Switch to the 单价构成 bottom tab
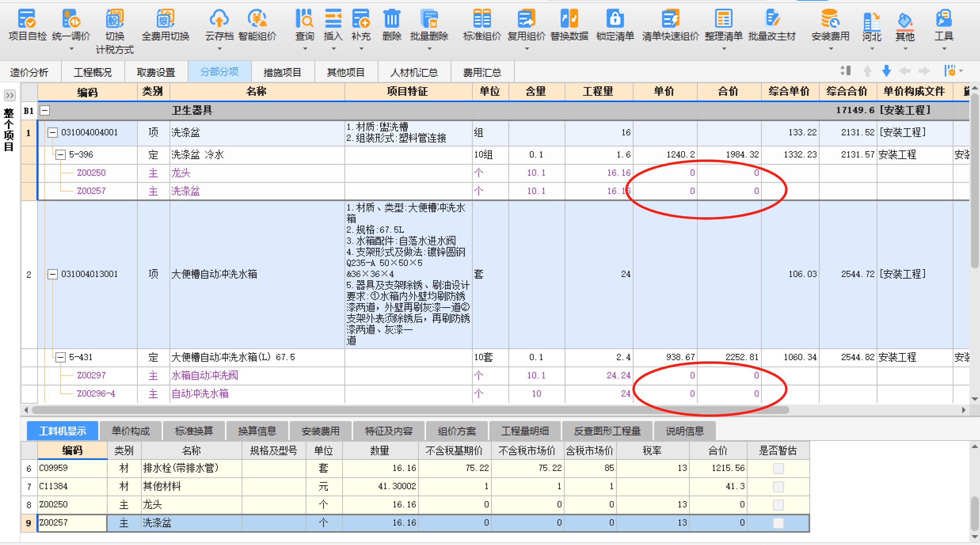 pyautogui.click(x=131, y=431)
